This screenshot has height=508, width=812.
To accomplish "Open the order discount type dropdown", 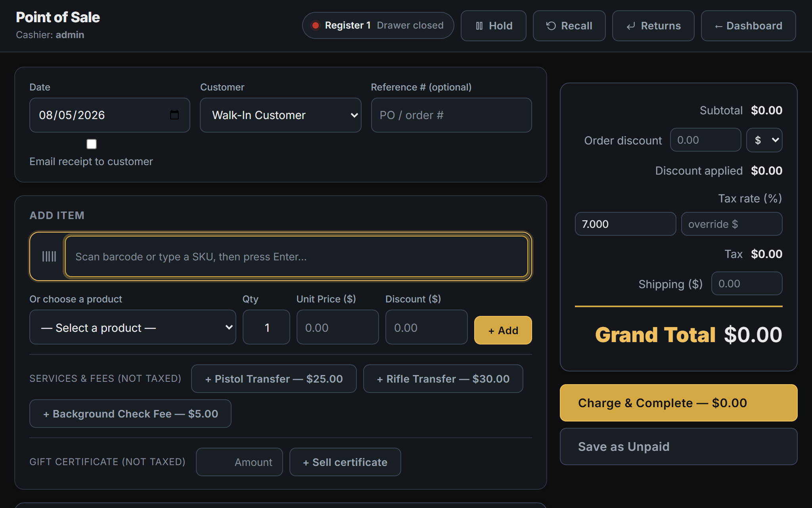I will pos(764,140).
